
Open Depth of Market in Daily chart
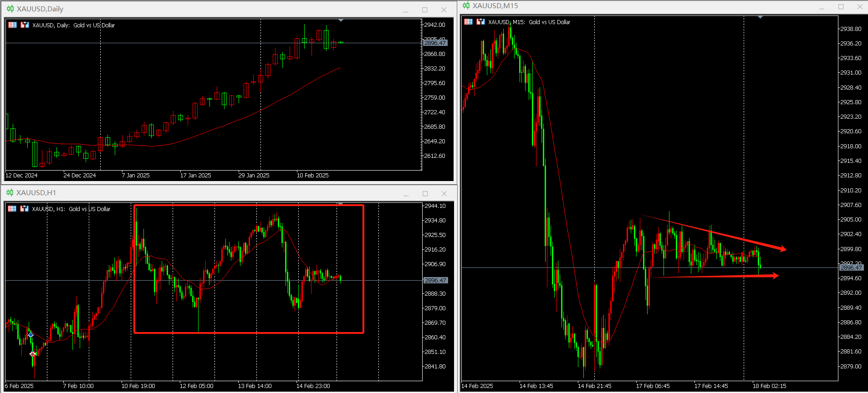[x=13, y=25]
